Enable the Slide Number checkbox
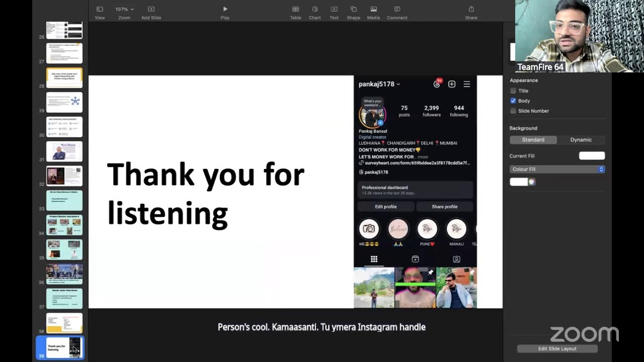The height and width of the screenshot is (362, 644). point(513,111)
